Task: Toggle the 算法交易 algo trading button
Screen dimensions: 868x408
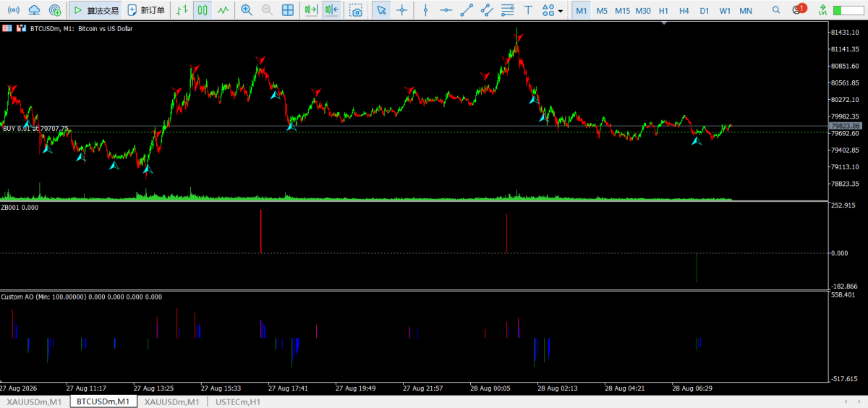Action: coord(95,10)
